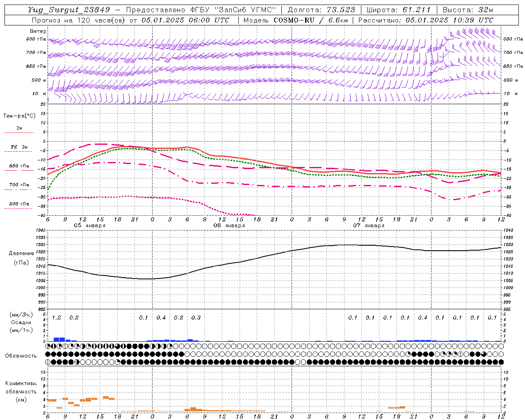525x420 pixels.
Task: Click the Модель COSMO-RU / 6.6км label
Action: [x=295, y=20]
